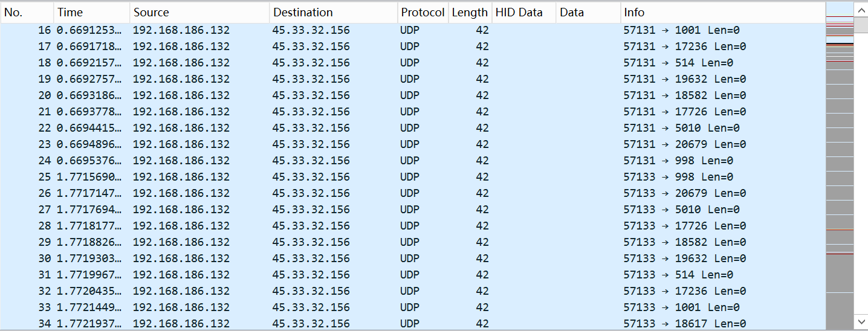Click the Destination column header
Image resolution: width=868 pixels, height=331 pixels.
332,12
